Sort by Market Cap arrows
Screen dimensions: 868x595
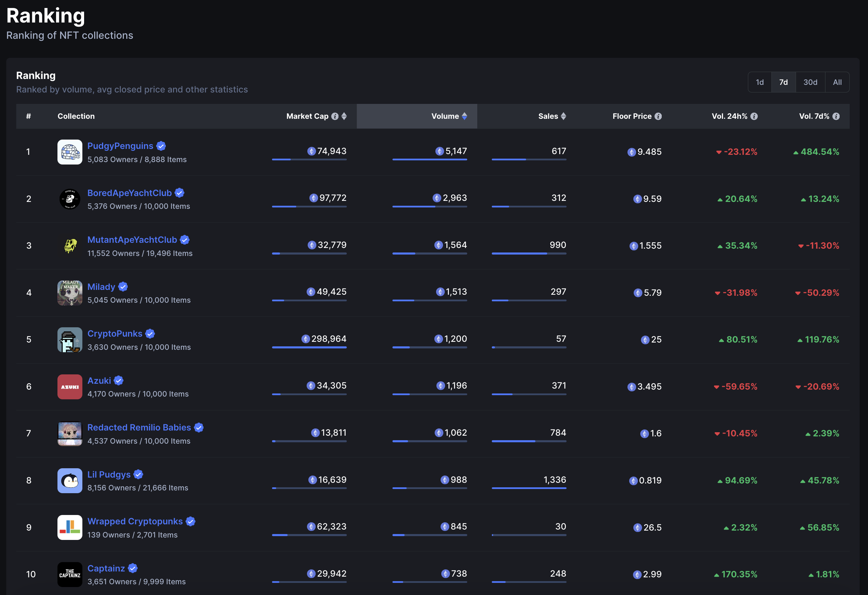(344, 116)
